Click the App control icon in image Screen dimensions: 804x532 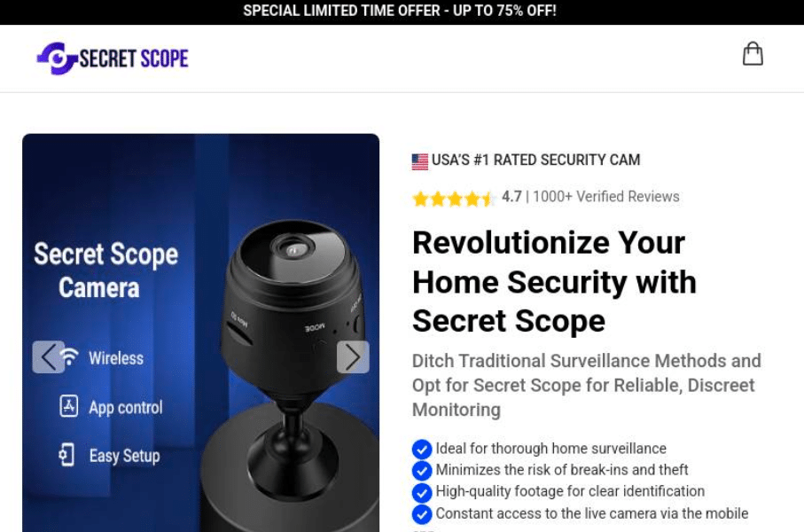point(69,406)
